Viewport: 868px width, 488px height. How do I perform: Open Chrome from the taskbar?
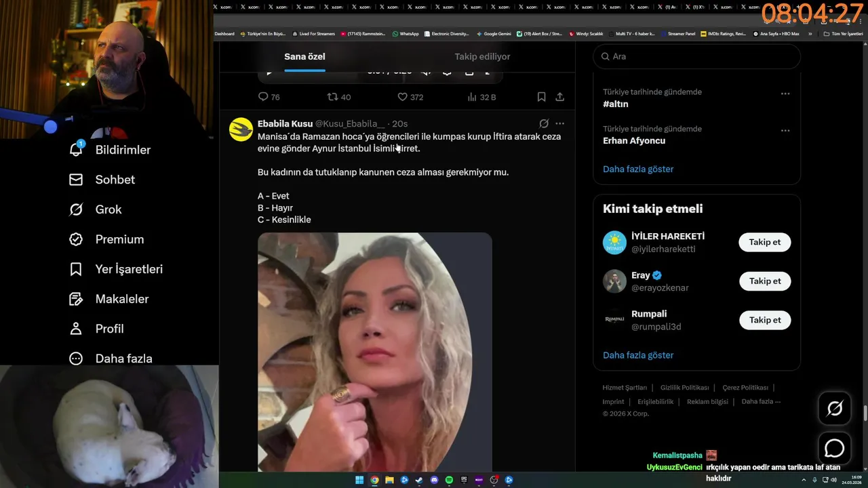click(374, 480)
